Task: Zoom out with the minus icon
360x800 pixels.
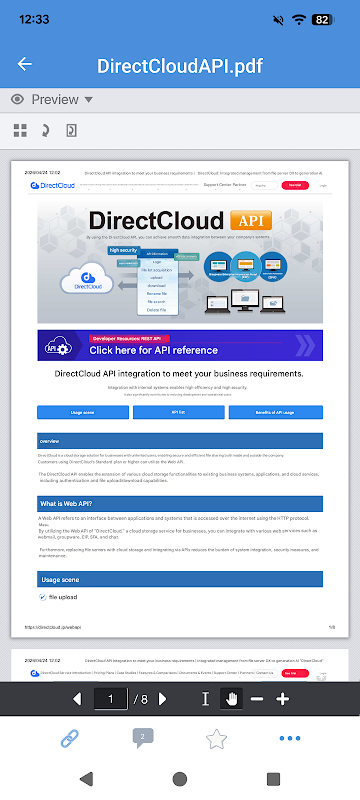Action: coord(258,698)
